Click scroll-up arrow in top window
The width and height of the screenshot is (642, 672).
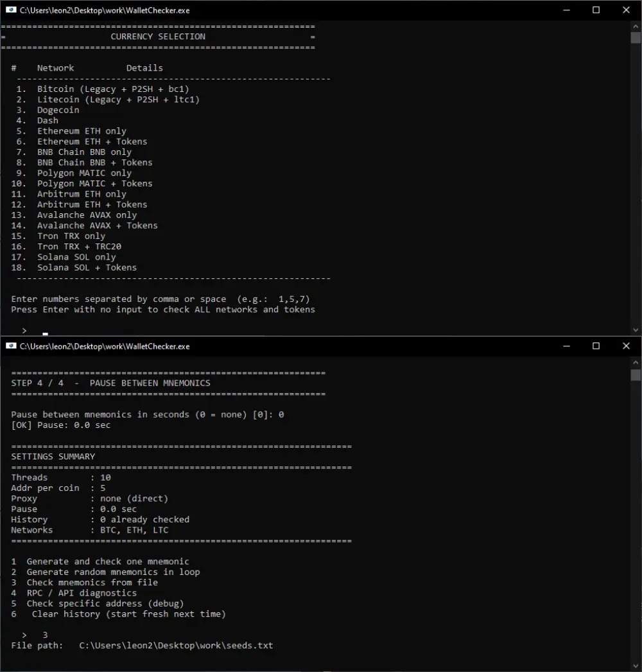click(x=636, y=26)
